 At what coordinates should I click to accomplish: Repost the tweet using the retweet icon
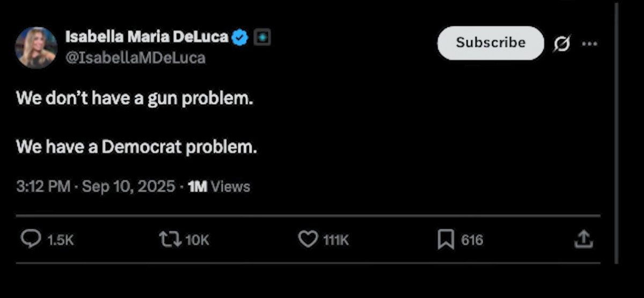(170, 239)
